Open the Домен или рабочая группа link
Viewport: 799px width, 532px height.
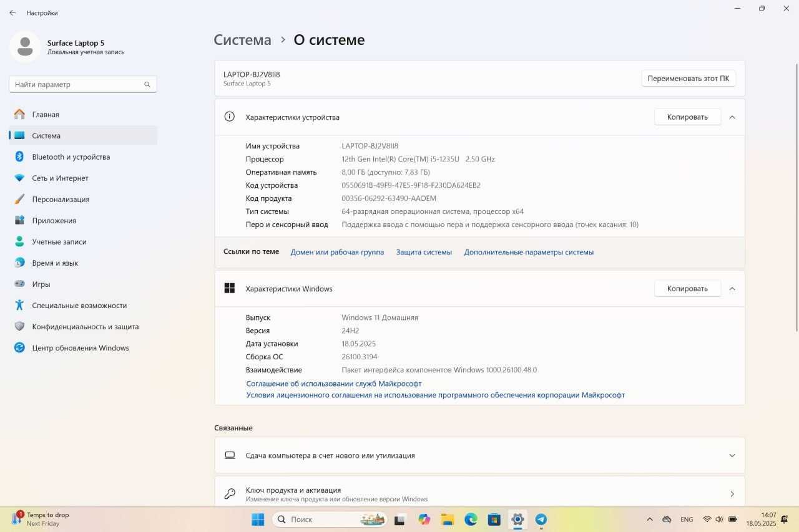pos(337,252)
